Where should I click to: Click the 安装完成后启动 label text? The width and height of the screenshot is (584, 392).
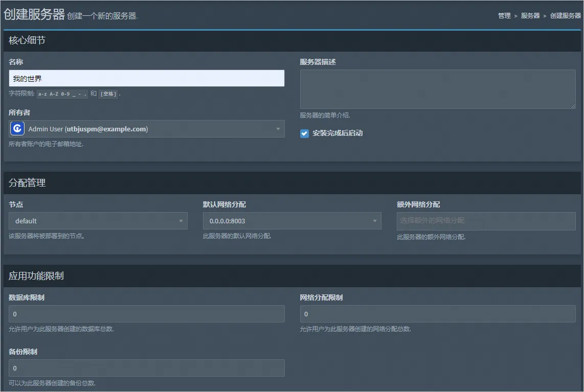tap(338, 133)
